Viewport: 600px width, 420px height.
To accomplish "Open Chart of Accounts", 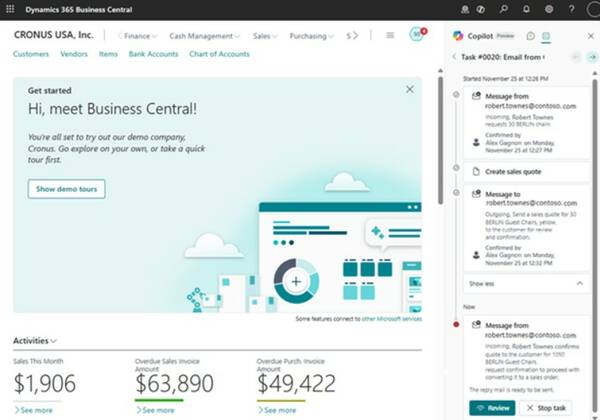I will coord(219,54).
